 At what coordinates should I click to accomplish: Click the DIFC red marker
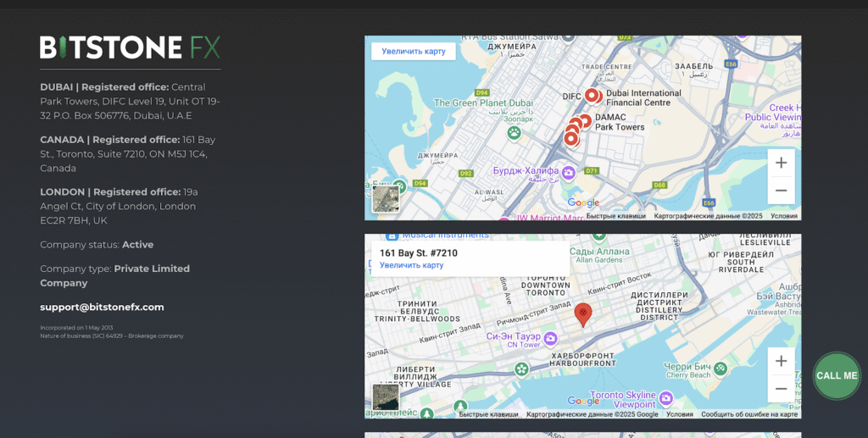coord(593,96)
